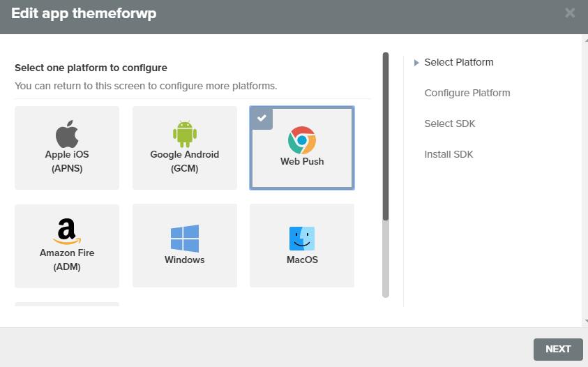
Task: Click the arrow beside Select Platform
Action: click(416, 63)
